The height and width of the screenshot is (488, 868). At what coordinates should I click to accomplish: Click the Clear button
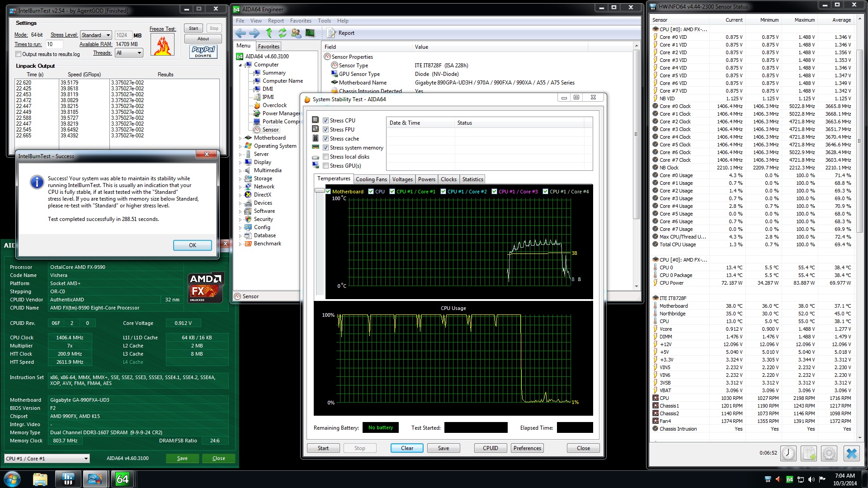[x=407, y=448]
